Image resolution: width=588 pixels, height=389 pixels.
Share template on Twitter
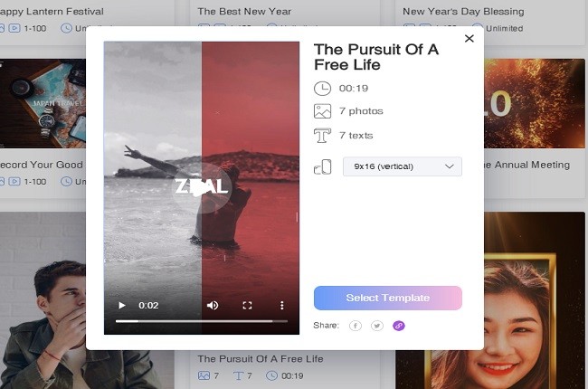pos(377,326)
